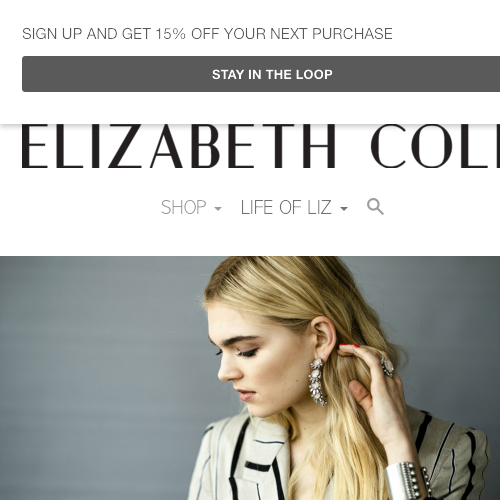Image resolution: width=500 pixels, height=500 pixels.
Task: Expand the SHOP dropdown arrow
Action: pos(218,209)
